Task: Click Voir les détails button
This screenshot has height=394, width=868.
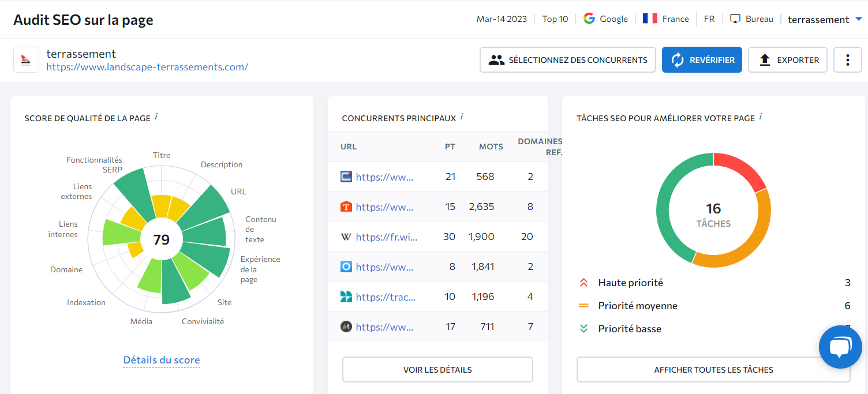Action: [437, 370]
